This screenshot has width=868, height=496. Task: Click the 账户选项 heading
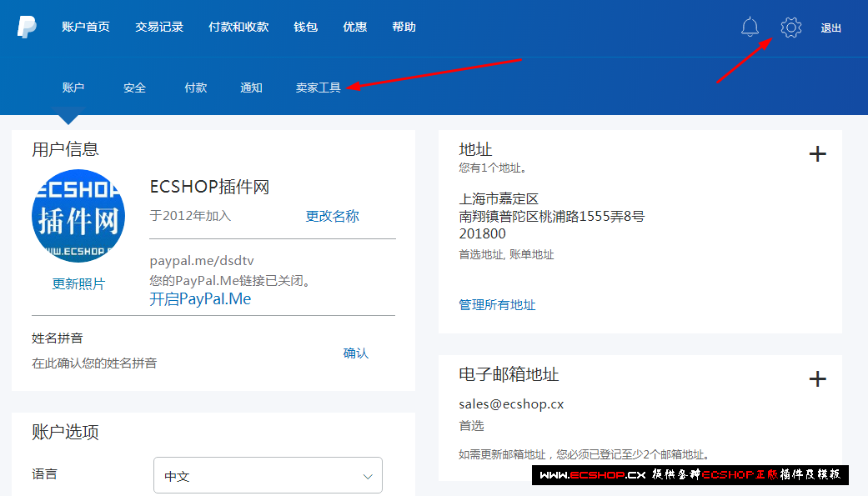(x=65, y=432)
